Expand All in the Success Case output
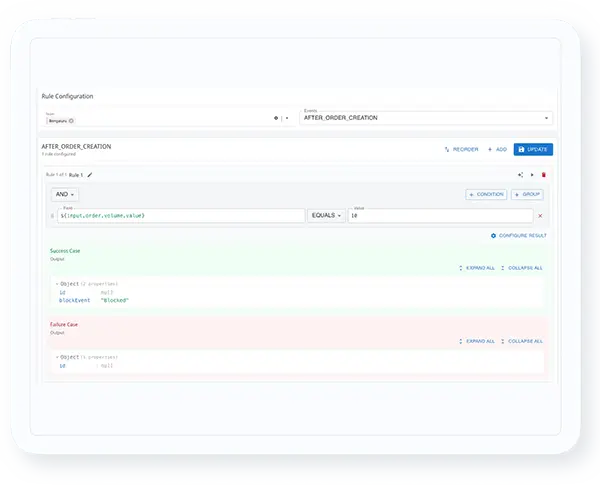Image resolution: width=600 pixels, height=485 pixels. (x=477, y=268)
